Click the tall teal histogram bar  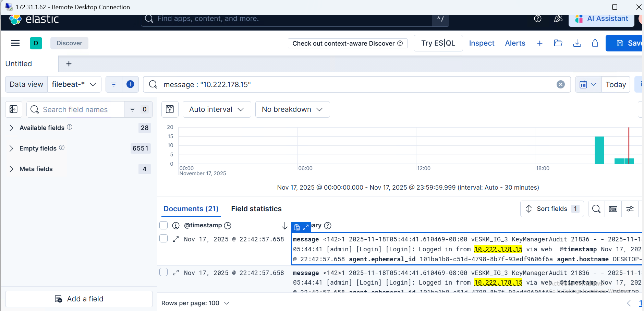click(599, 150)
